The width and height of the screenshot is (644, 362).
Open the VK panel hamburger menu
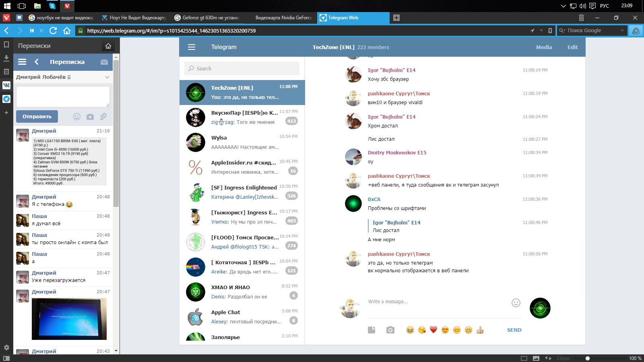tap(22, 62)
